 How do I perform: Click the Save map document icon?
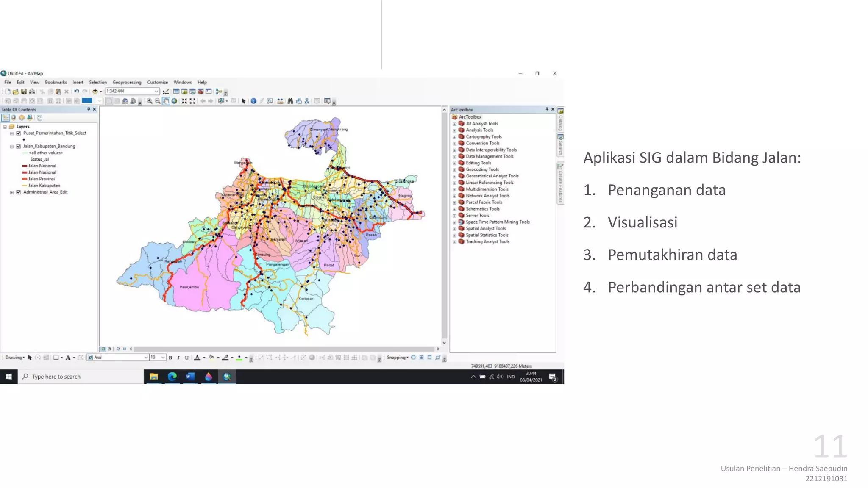click(x=24, y=91)
